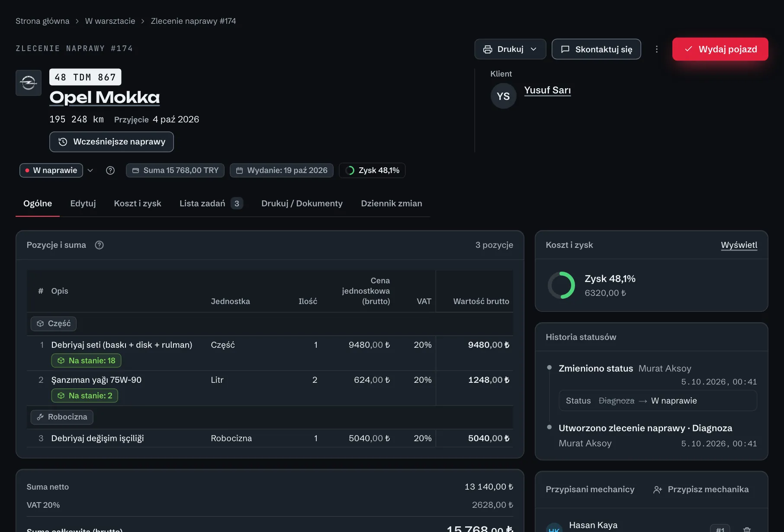
Task: Click Przypisz mechanika button
Action: click(701, 490)
